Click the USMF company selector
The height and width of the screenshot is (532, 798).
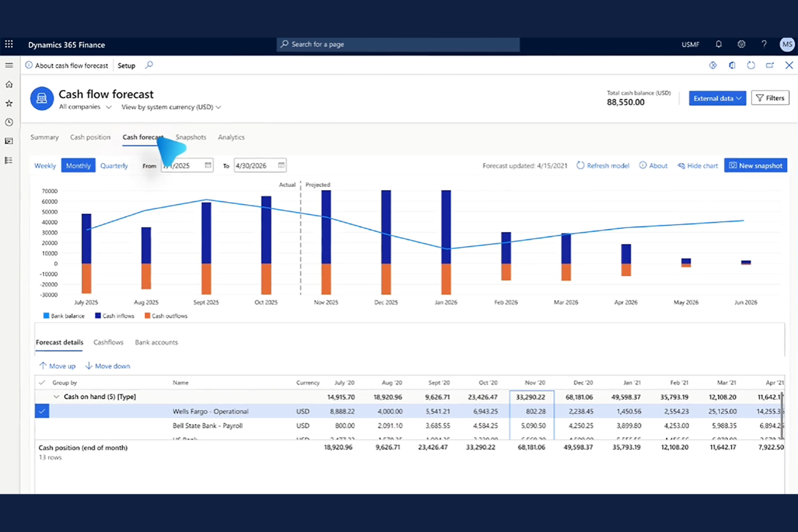pos(690,45)
